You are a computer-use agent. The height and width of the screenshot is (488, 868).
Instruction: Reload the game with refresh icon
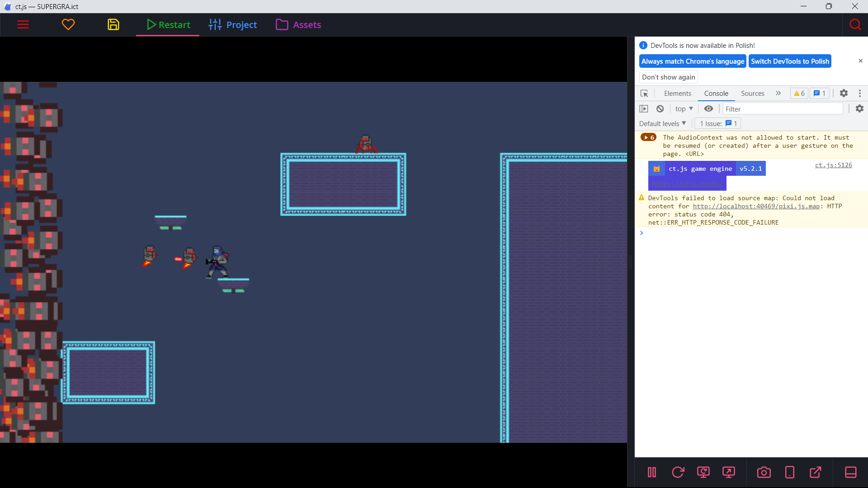pos(678,472)
